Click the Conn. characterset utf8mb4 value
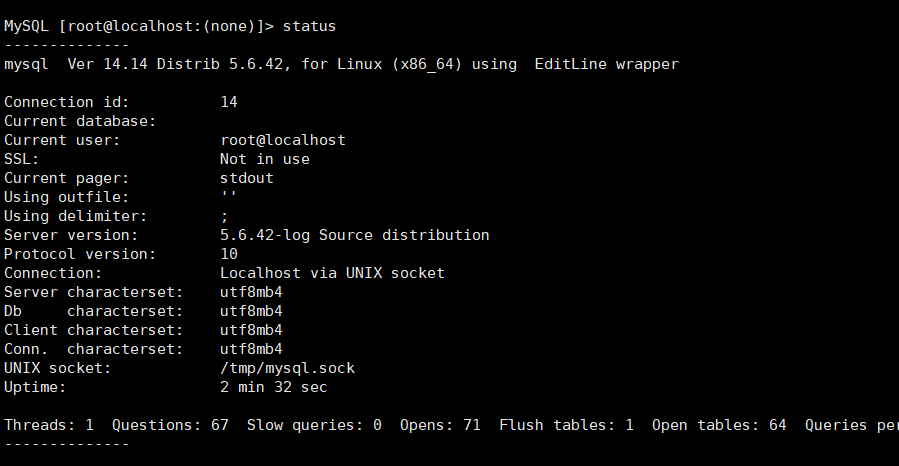This screenshot has height=466, width=899. pyautogui.click(x=251, y=348)
